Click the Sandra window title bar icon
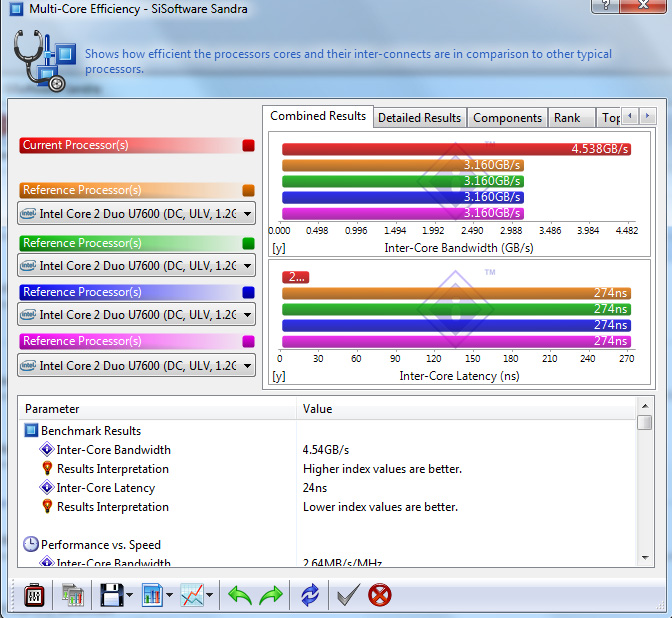 pyautogui.click(x=16, y=9)
